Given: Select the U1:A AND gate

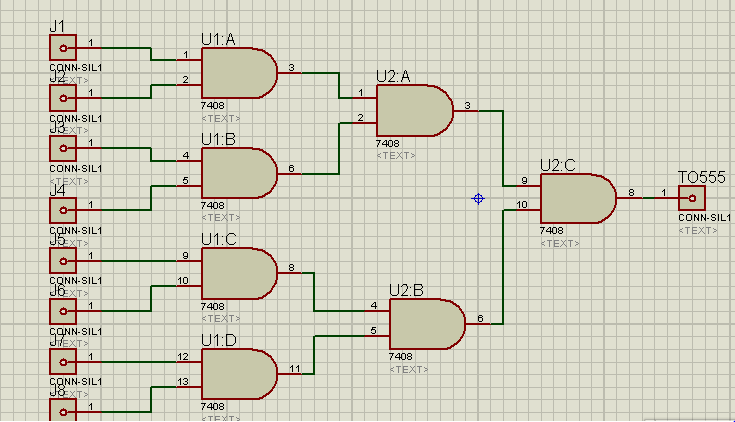Looking at the screenshot, I should 239,73.
